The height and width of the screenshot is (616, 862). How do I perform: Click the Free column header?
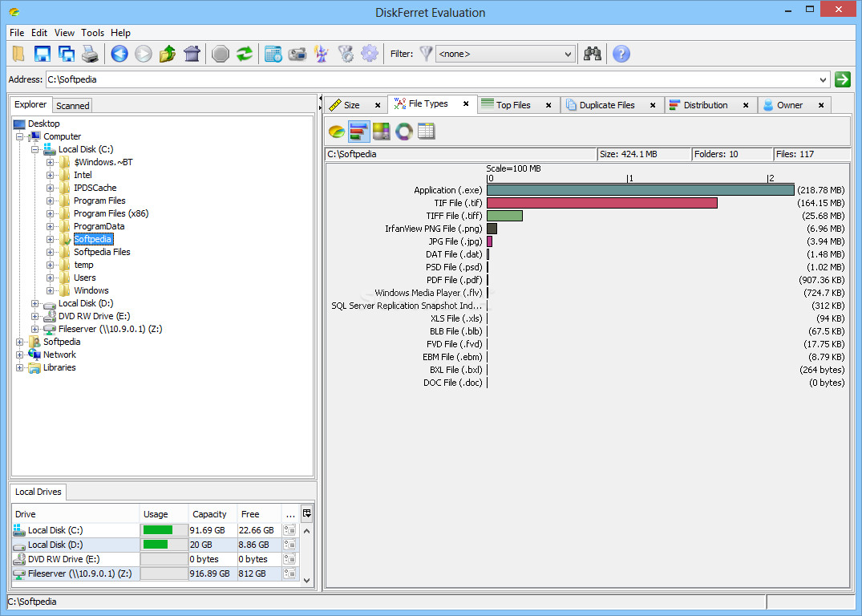[x=259, y=514]
